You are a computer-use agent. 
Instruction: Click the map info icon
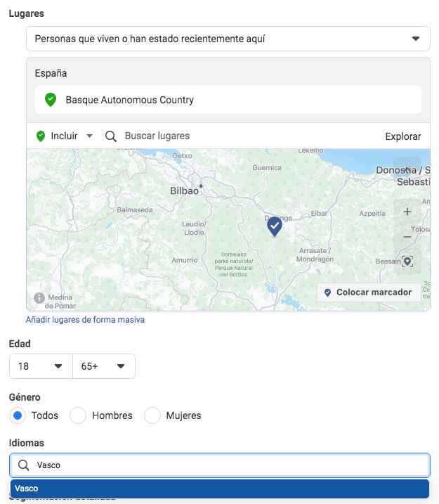[x=39, y=297]
